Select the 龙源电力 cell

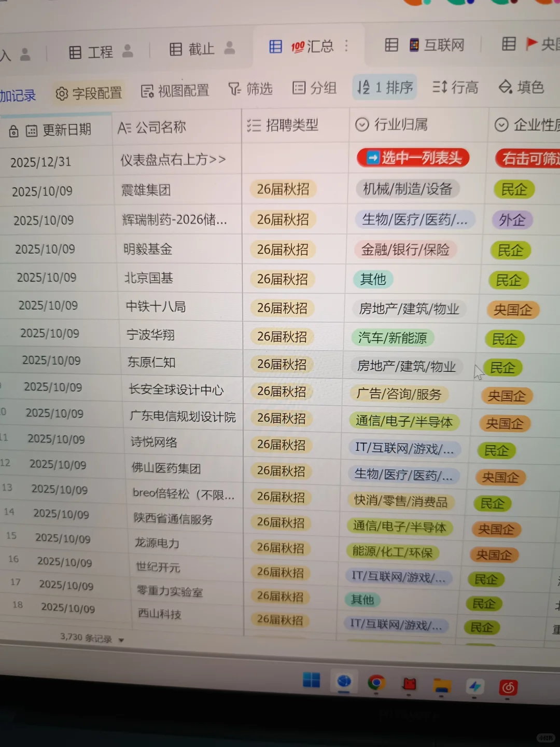pyautogui.click(x=187, y=543)
